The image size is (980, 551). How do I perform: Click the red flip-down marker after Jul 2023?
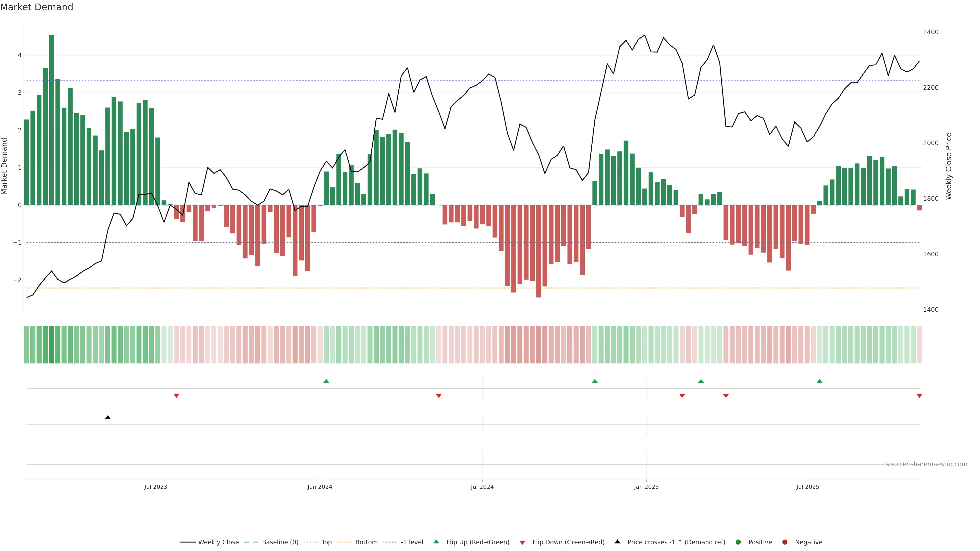point(176,396)
